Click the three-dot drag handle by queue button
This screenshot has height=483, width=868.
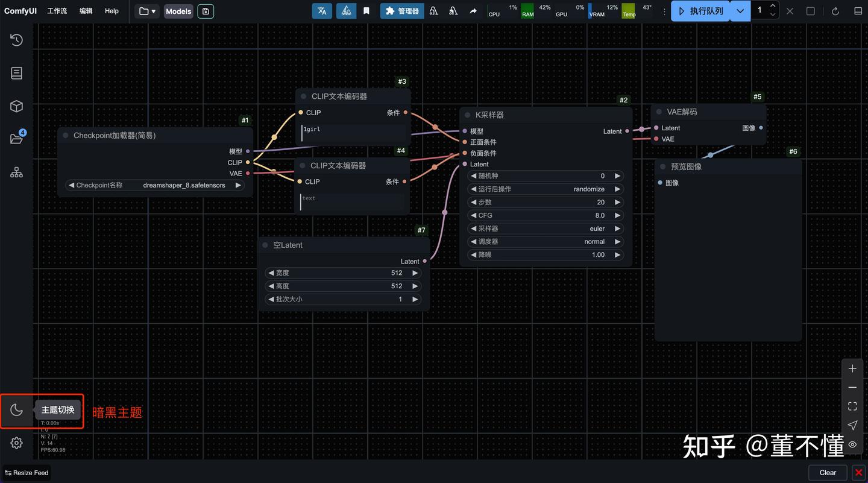[x=664, y=11]
